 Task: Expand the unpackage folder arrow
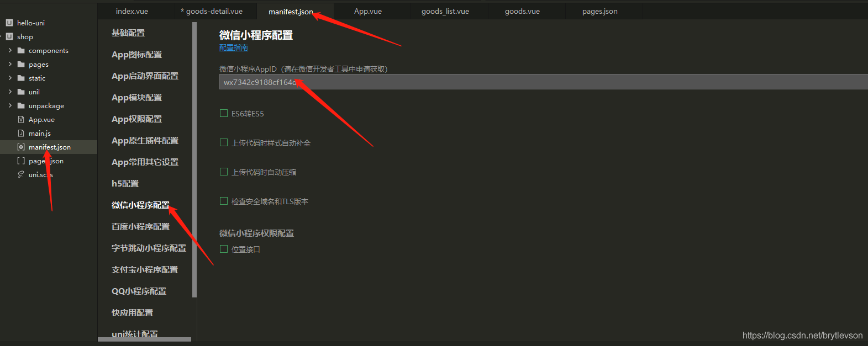10,105
